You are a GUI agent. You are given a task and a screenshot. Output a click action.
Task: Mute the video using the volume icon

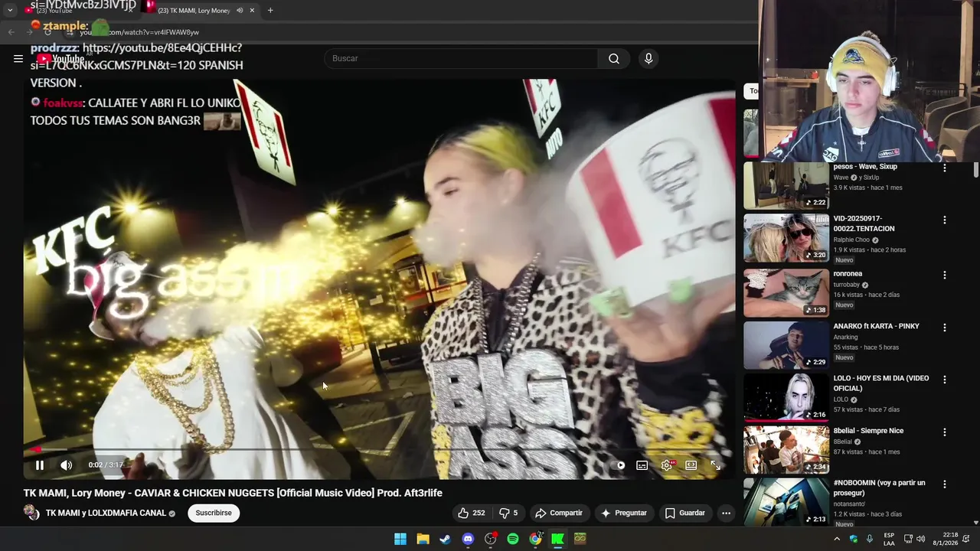click(67, 465)
